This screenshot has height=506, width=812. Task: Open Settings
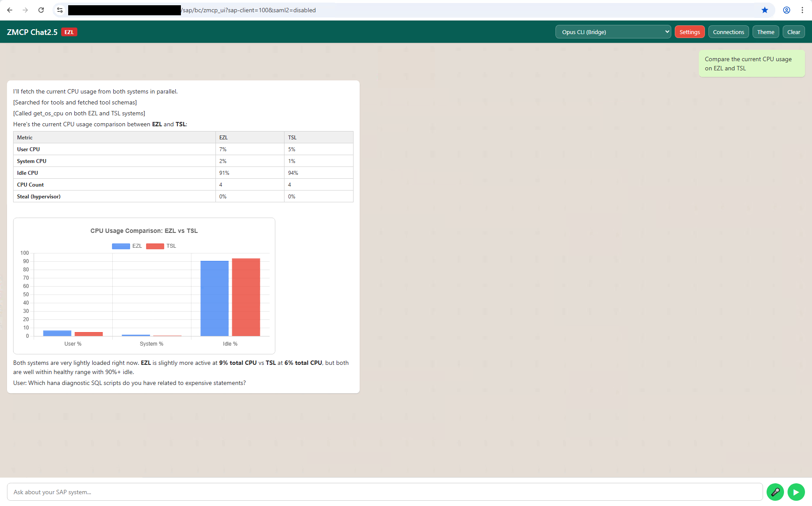coord(690,32)
